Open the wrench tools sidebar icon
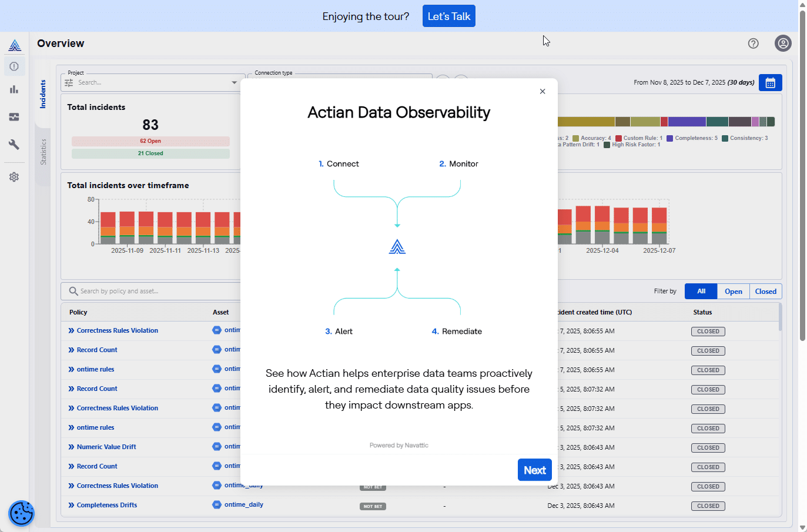The image size is (807, 532). [14, 145]
